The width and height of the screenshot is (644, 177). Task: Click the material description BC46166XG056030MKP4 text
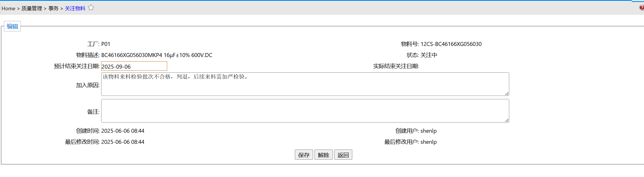point(157,55)
